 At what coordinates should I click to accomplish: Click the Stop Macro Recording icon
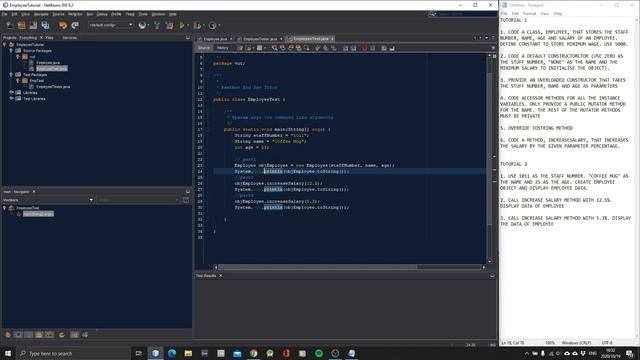[373, 48]
